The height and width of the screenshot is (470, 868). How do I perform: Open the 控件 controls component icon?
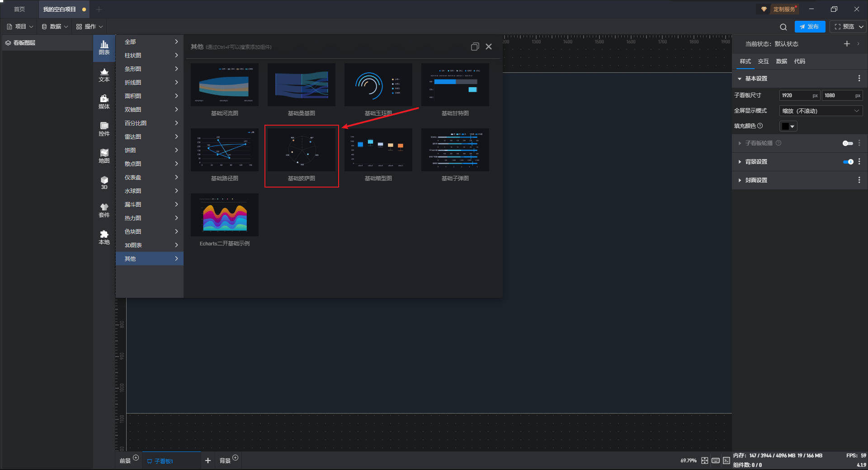pyautogui.click(x=104, y=129)
